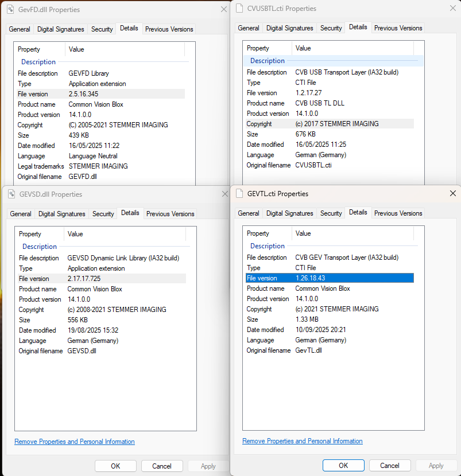Screen dimensions: 461x476
Task: Select Details tab in GEVTL.cti Properties
Action: coord(358,212)
